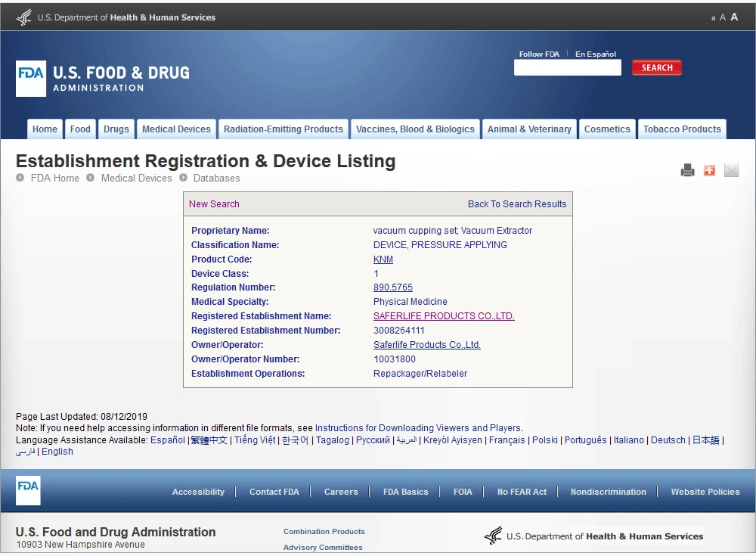The width and height of the screenshot is (756, 556).
Task: Click the HHS eagle logo in top bar
Action: tap(23, 17)
